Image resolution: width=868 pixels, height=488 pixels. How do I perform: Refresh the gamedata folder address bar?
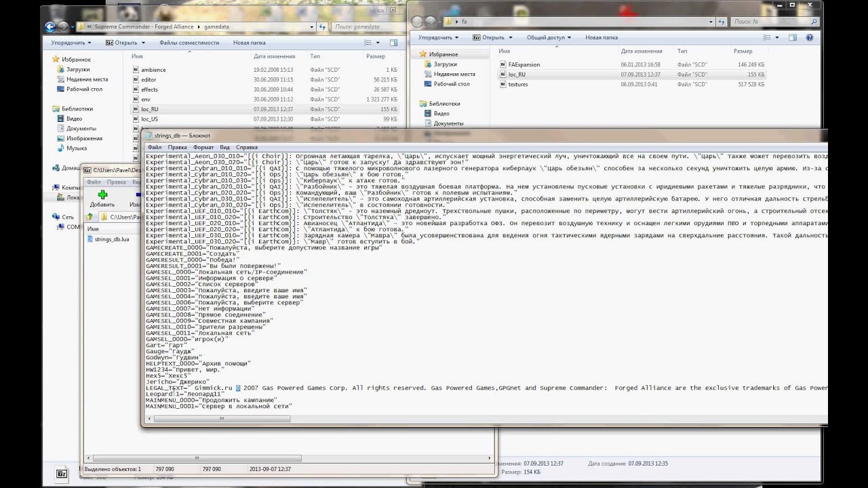click(323, 27)
